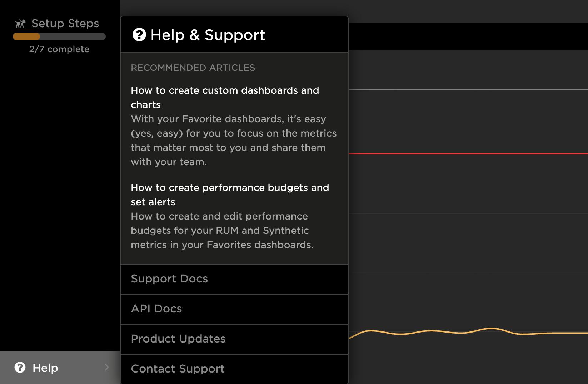
Task: Click the Setup Steps dog icon
Action: coord(20,24)
